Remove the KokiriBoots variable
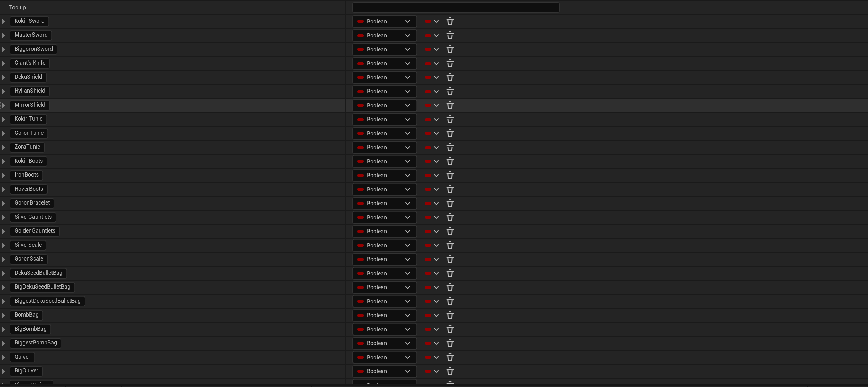The image size is (868, 387). pos(450,161)
